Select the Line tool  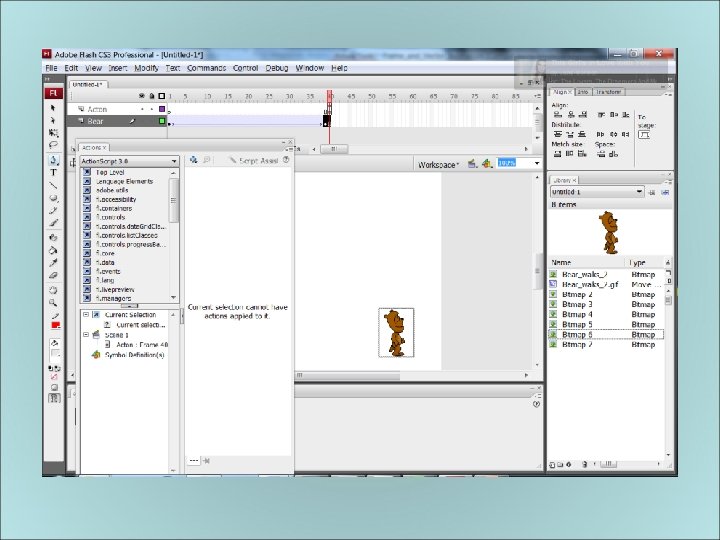53,186
